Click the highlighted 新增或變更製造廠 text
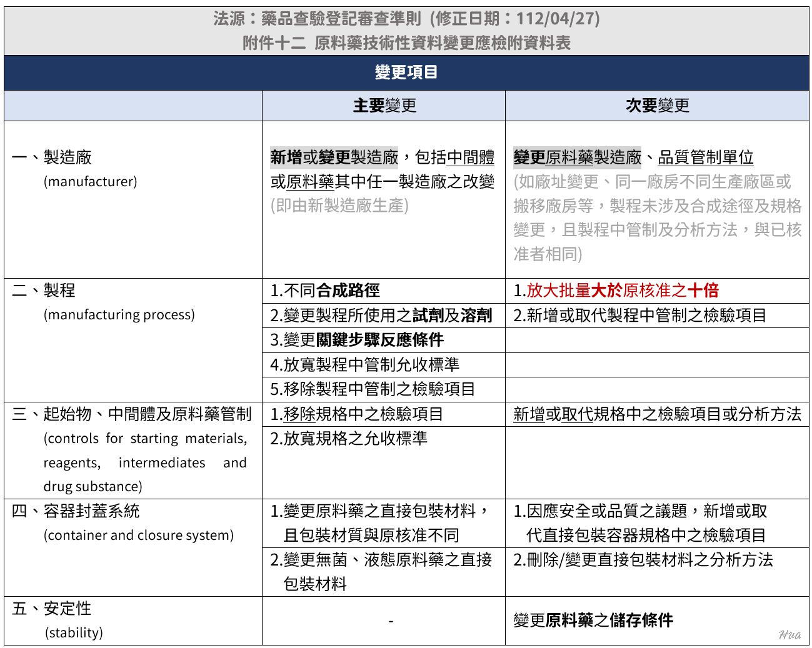Viewport: 812px width, 648px height. (x=334, y=157)
